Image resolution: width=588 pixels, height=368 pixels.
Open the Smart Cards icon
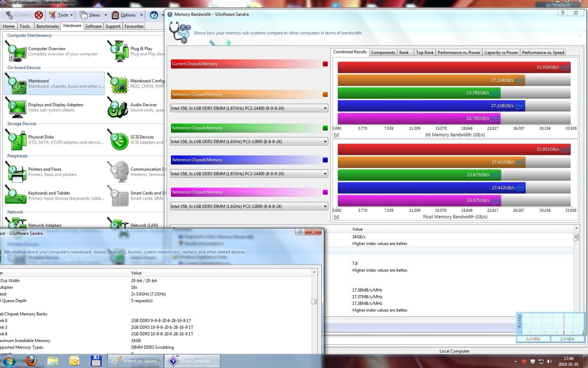pyautogui.click(x=118, y=196)
